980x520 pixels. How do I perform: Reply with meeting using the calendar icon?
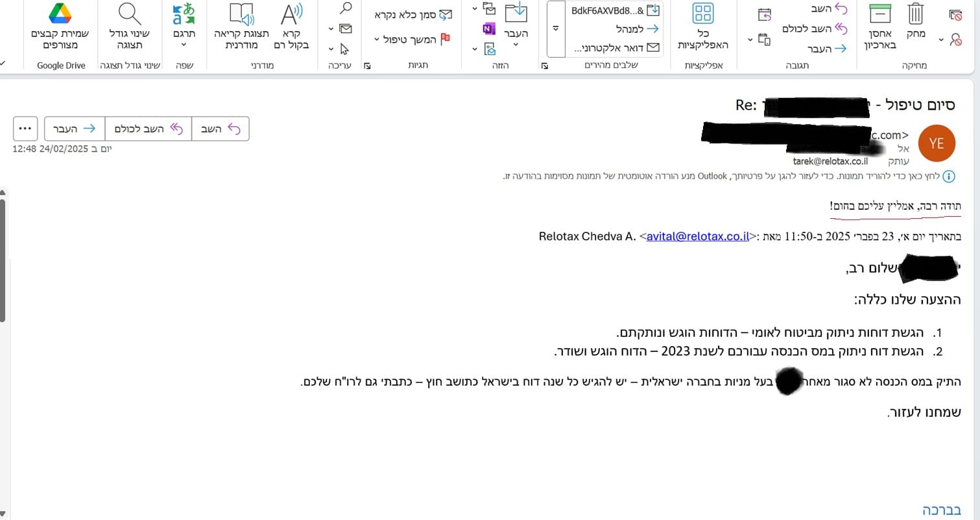point(765,14)
